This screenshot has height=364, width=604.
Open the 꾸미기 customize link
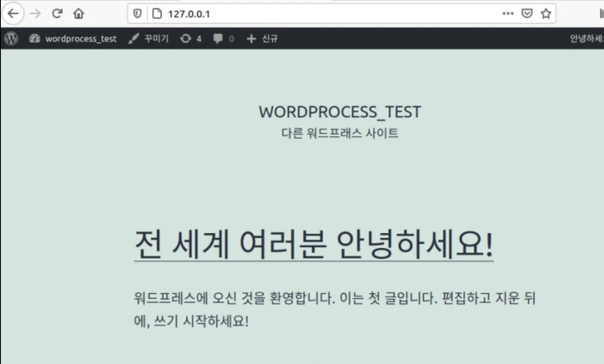[149, 39]
